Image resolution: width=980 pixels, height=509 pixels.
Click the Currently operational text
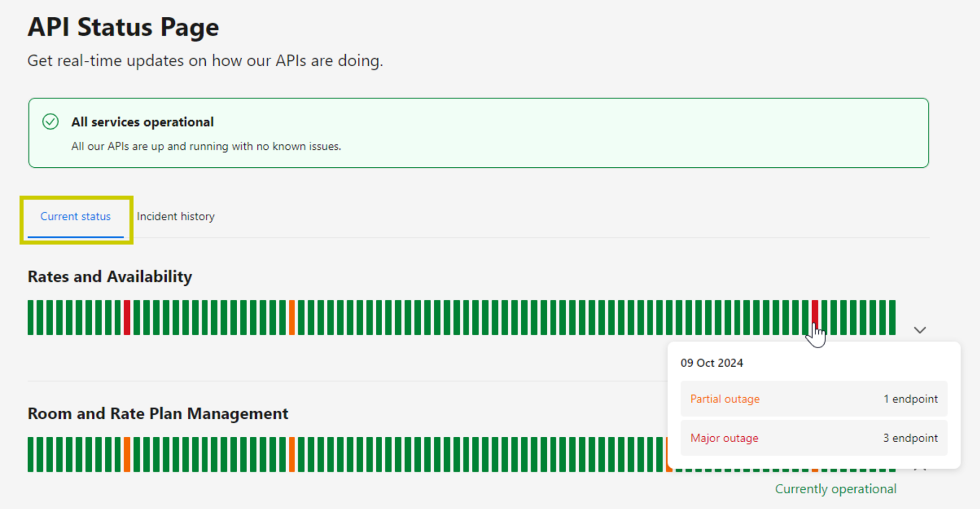click(x=835, y=489)
